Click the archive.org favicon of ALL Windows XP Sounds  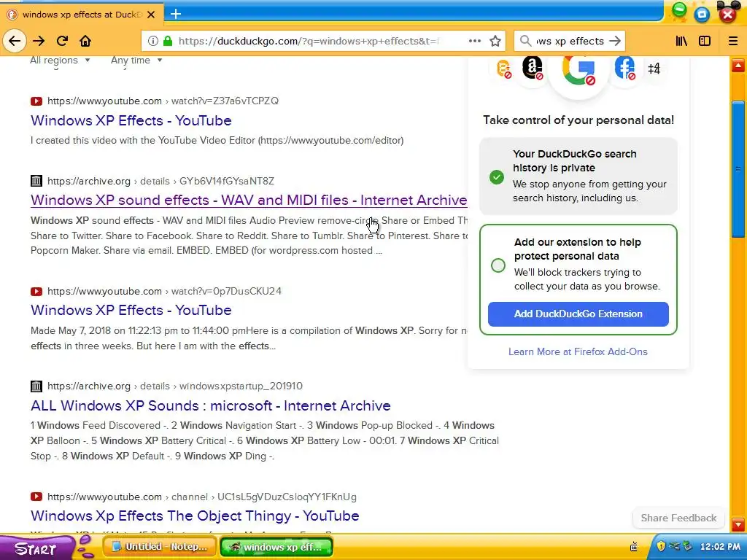pos(36,386)
